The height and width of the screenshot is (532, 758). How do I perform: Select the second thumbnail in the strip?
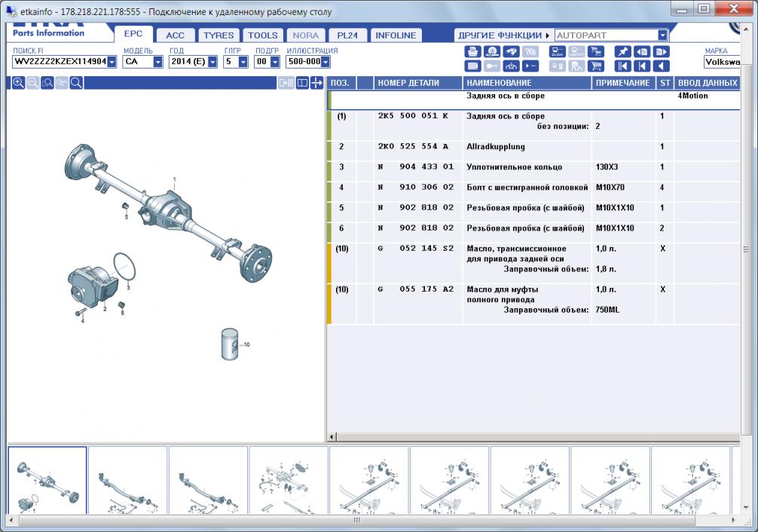[127, 480]
